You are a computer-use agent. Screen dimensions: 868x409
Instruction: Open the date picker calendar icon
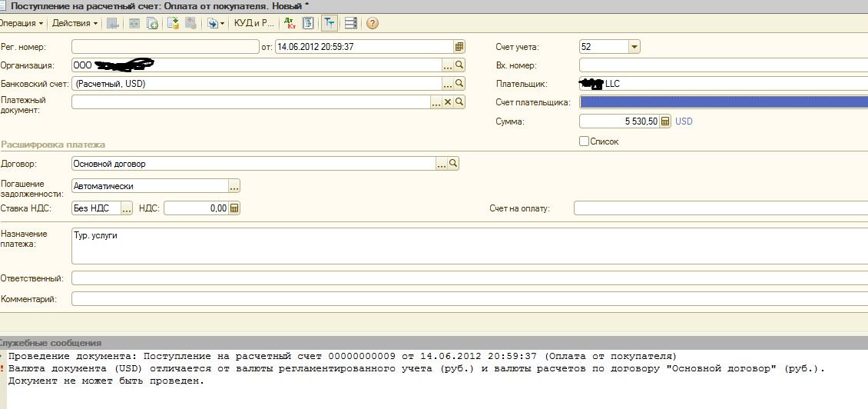click(459, 46)
